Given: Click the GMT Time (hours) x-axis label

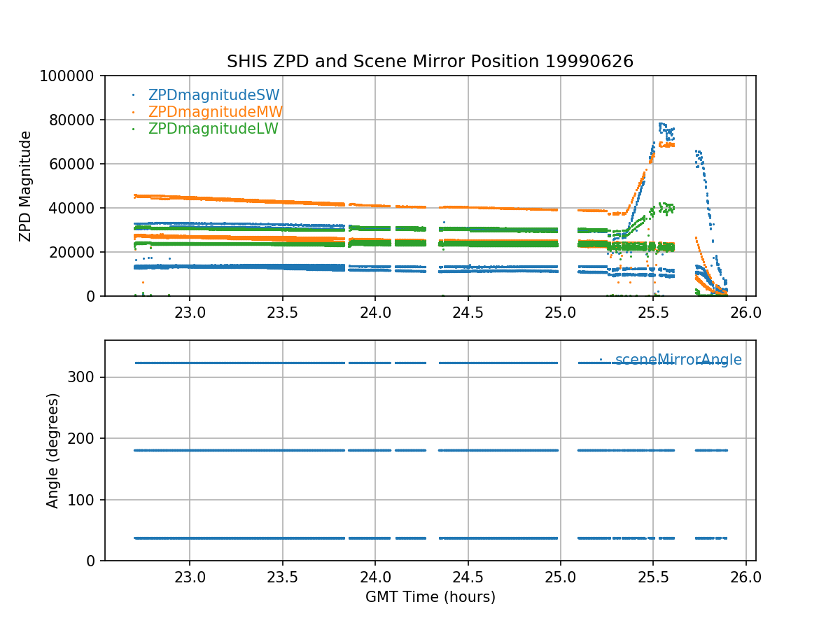Looking at the screenshot, I should (430, 597).
